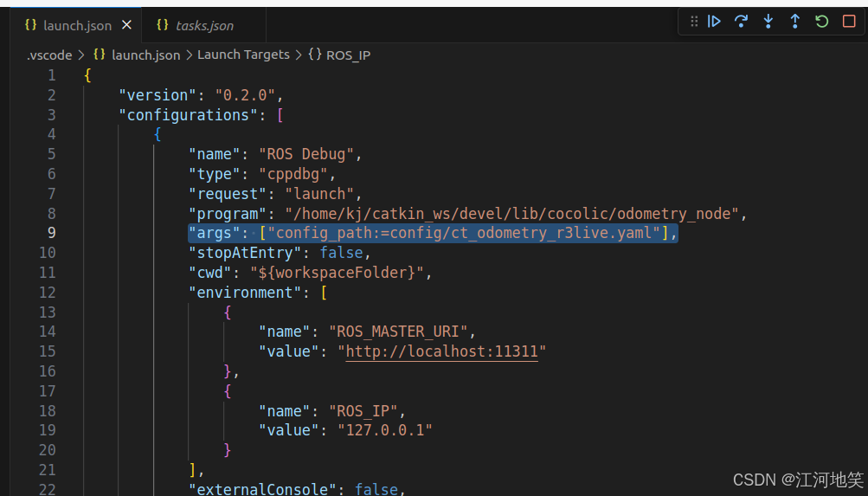Click the .vscode breadcrumb
The image size is (868, 496).
tap(49, 55)
